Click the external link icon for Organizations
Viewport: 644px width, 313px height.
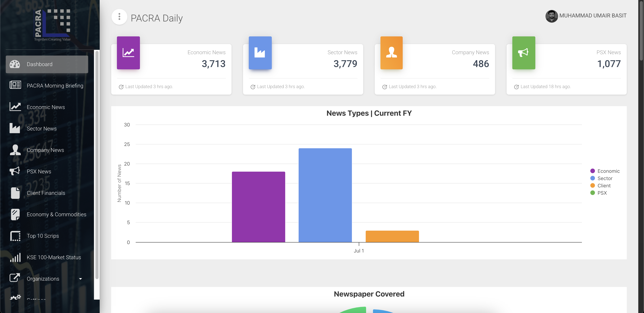tap(15, 278)
